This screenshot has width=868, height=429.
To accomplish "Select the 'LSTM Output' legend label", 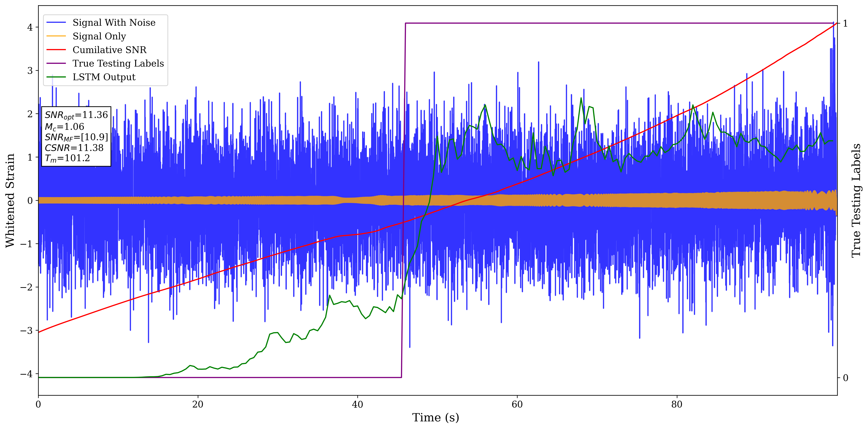I will [104, 77].
